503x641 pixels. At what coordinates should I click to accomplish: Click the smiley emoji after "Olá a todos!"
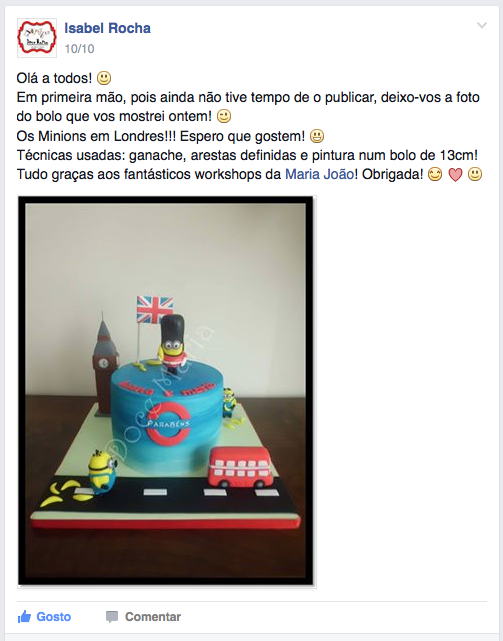(104, 78)
